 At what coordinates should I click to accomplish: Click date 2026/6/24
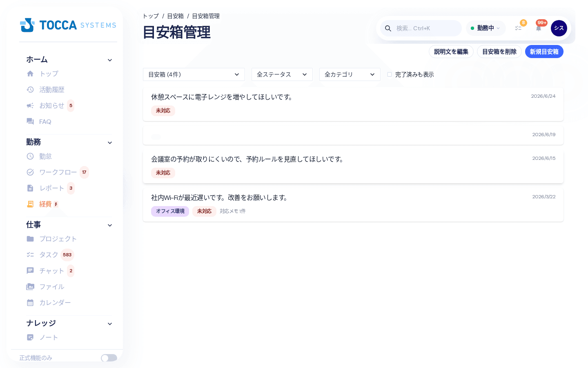point(543,96)
